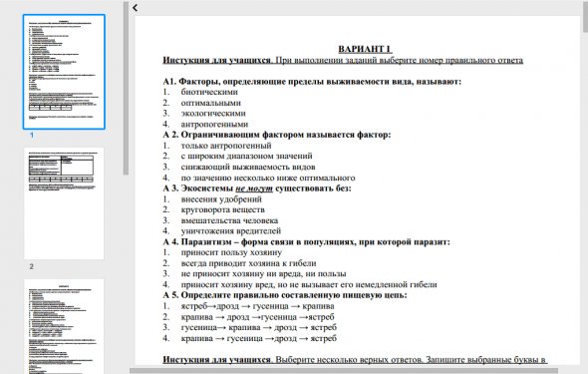Click question 'А 3. Экосистемы не могут существовать без'
Image resolution: width=588 pixels, height=374 pixels.
click(x=257, y=188)
